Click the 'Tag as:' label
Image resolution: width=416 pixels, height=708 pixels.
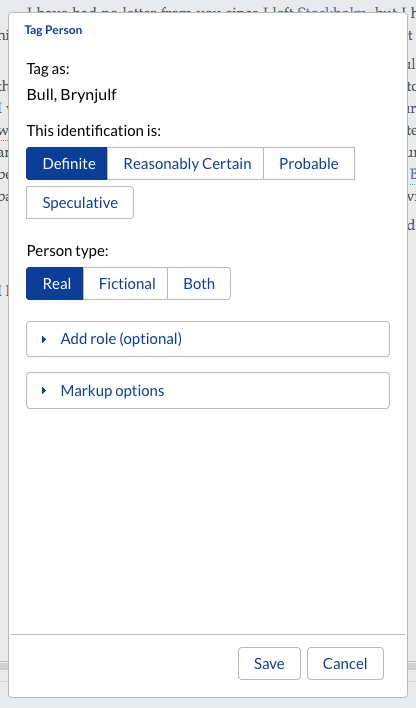pos(48,69)
